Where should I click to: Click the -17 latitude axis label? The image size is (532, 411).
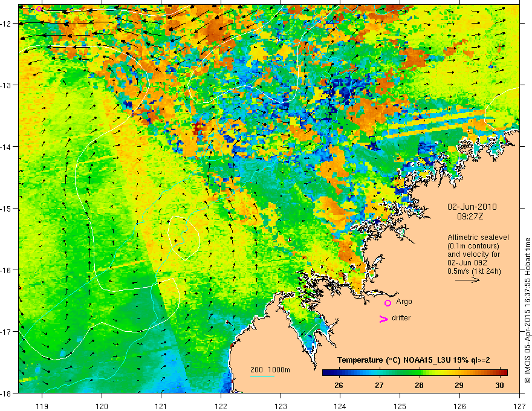(7, 332)
